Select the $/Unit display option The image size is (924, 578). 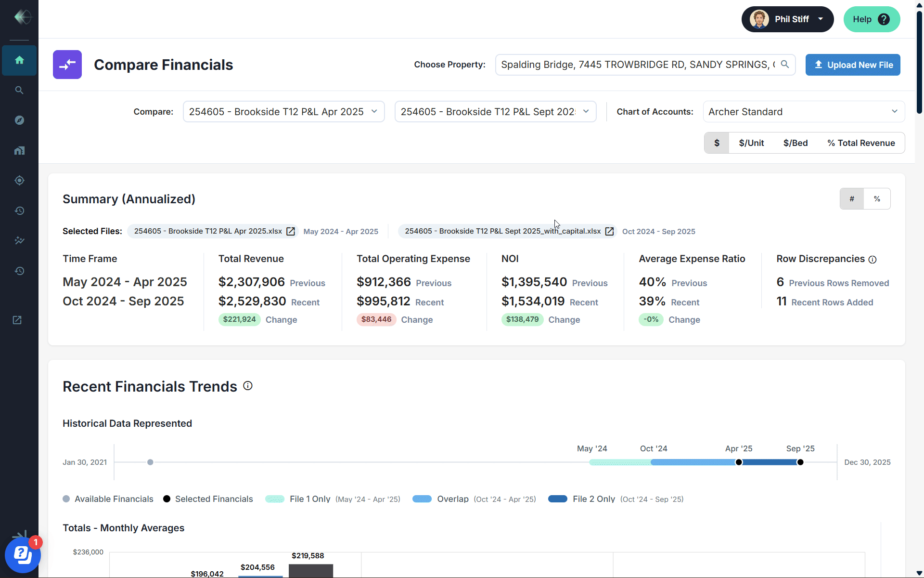(x=751, y=143)
